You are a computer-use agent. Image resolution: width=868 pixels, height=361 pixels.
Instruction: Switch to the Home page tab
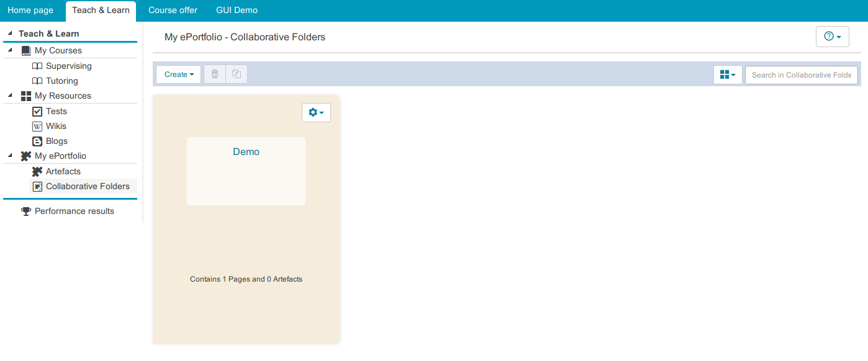30,11
